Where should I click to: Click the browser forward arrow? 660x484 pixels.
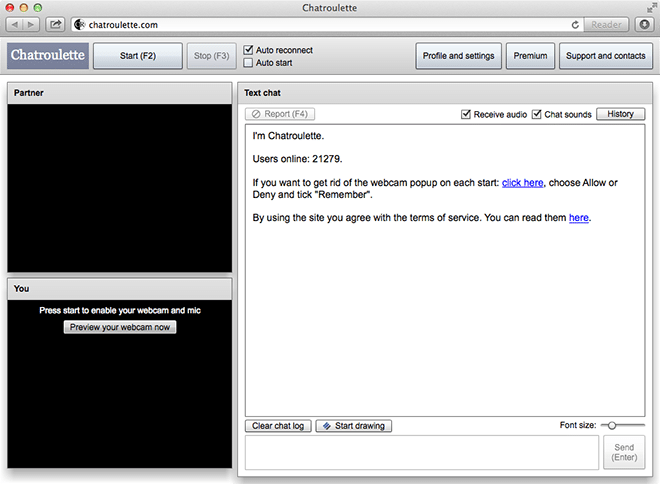[x=32, y=24]
